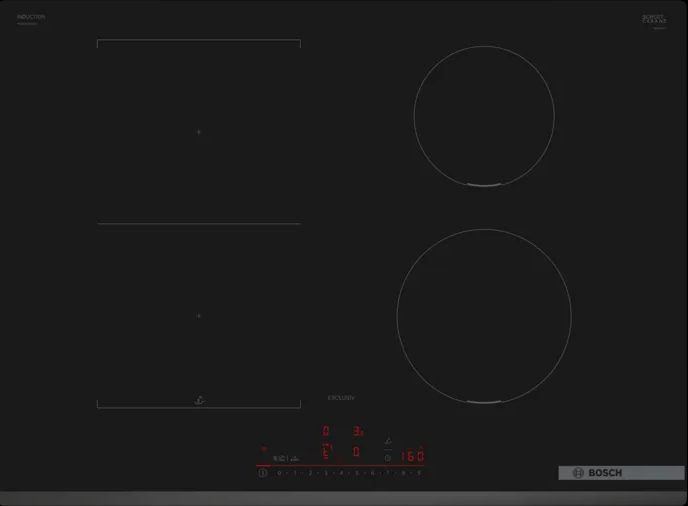Screen dimensions: 688x506
Task: Set power level to 5 on slider
Action: (x=356, y=472)
